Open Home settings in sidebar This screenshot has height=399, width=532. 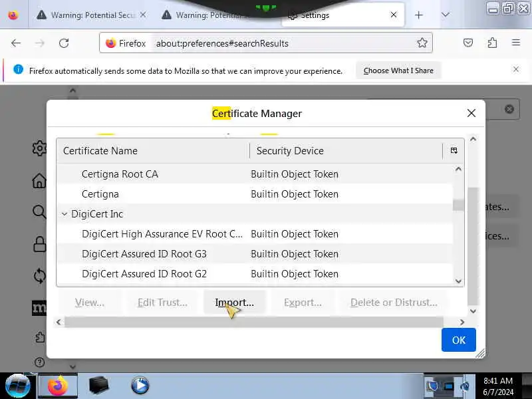(39, 181)
